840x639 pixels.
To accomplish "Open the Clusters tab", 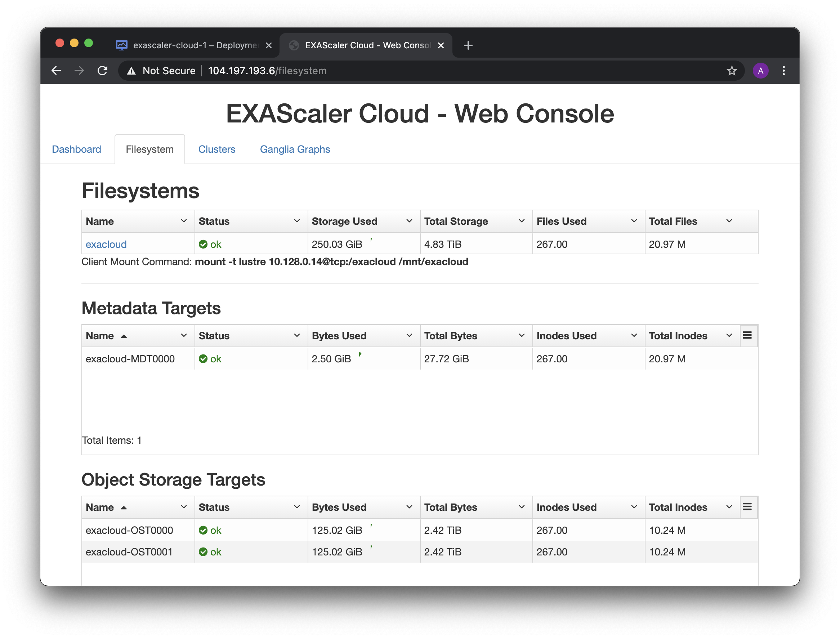I will pyautogui.click(x=216, y=149).
